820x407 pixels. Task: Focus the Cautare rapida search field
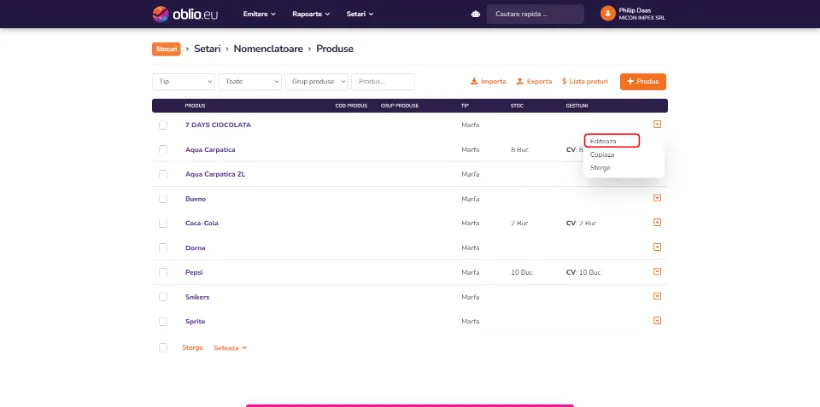tap(535, 14)
